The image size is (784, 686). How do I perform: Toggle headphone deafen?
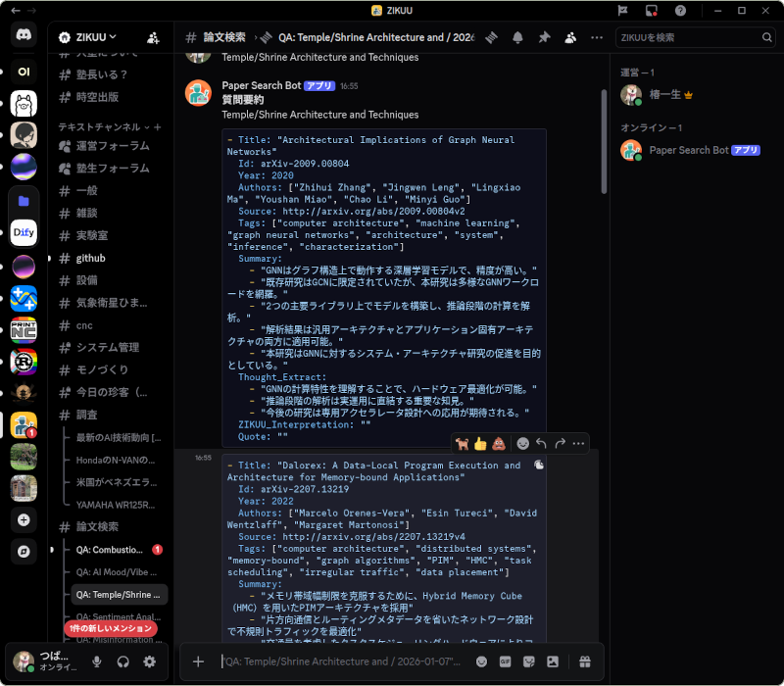[x=123, y=661]
